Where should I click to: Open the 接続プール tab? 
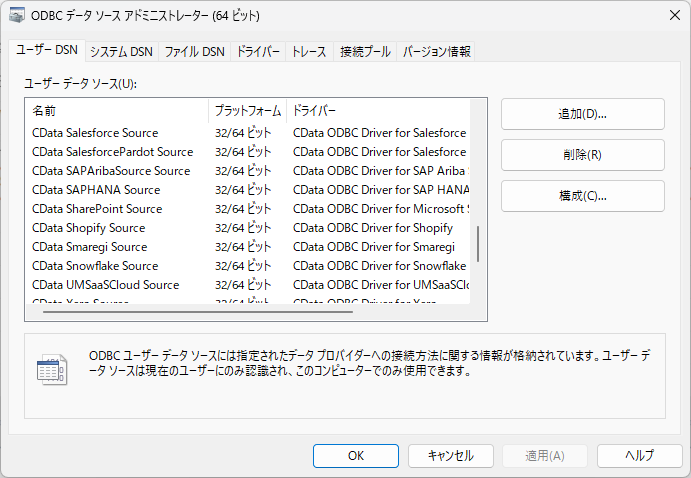pos(365,52)
